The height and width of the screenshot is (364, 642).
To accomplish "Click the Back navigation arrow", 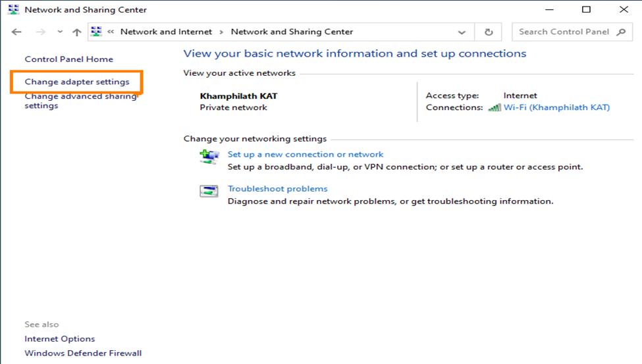I will [16, 32].
